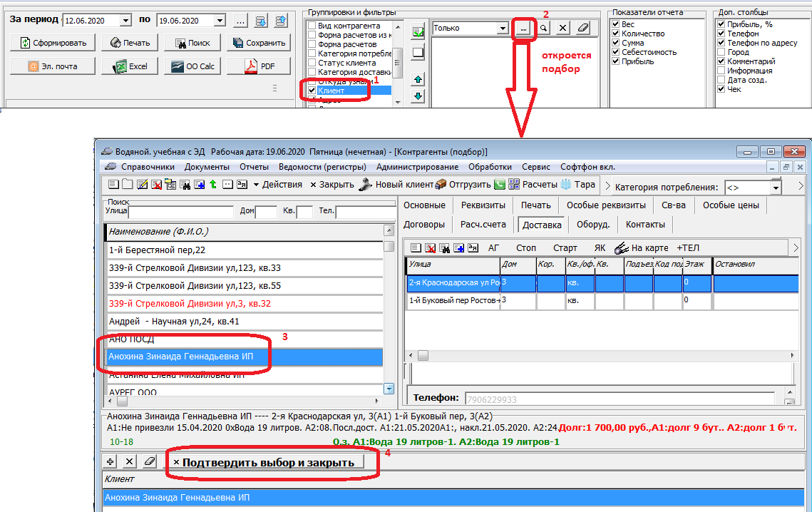Viewport: 812px width, 512px height.
Task: Open the Категория потребления dropdown
Action: tap(776, 188)
